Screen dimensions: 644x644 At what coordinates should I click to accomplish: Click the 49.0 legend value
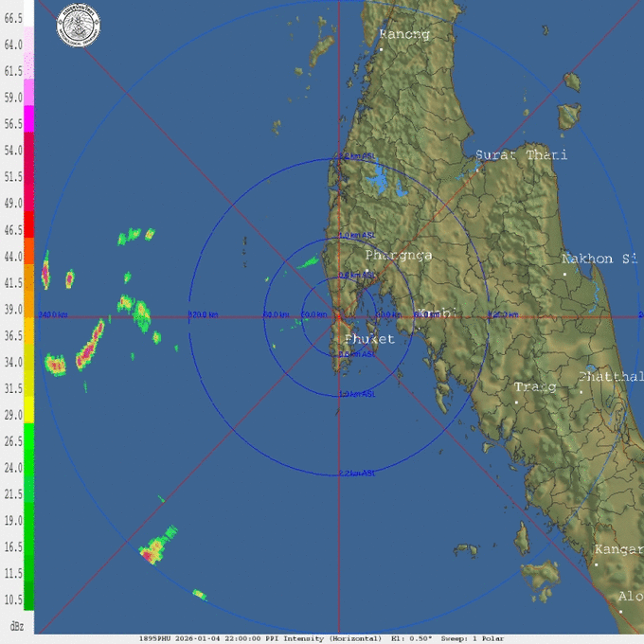13,204
